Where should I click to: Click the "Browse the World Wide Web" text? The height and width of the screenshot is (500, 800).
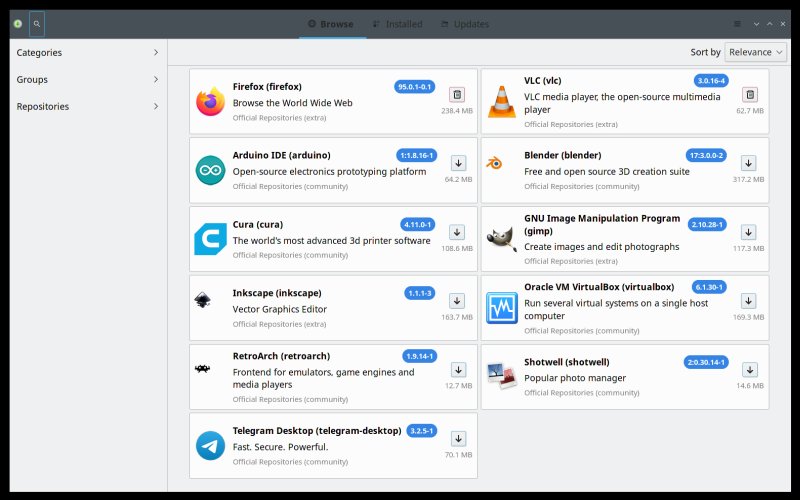292,103
